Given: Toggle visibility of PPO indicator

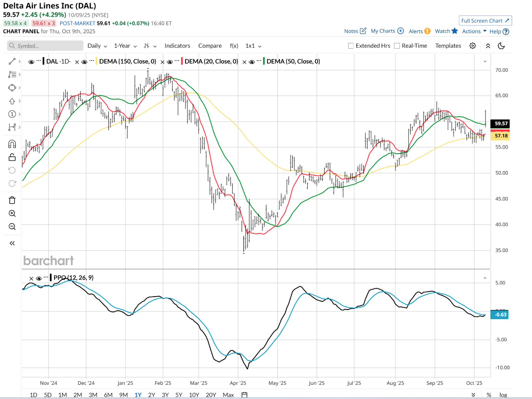Looking at the screenshot, I should coord(39,278).
